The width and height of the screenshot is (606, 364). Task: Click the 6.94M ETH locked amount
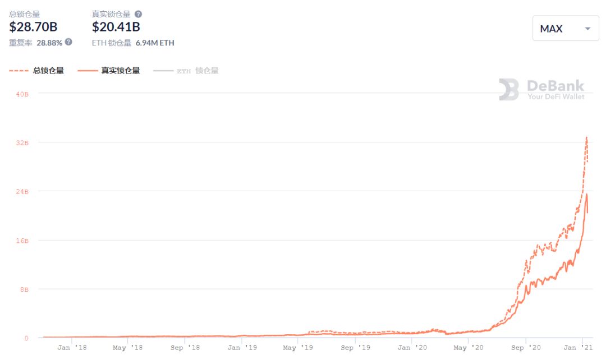[155, 43]
